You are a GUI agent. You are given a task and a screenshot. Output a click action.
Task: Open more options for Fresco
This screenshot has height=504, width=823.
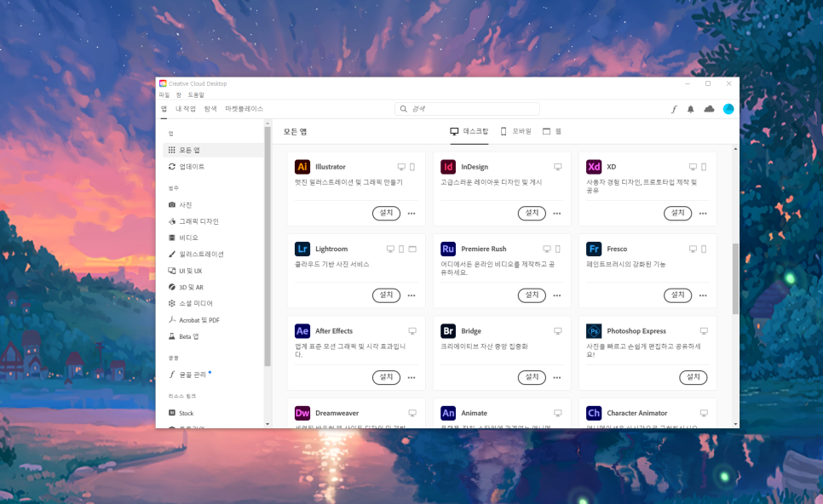coord(703,295)
